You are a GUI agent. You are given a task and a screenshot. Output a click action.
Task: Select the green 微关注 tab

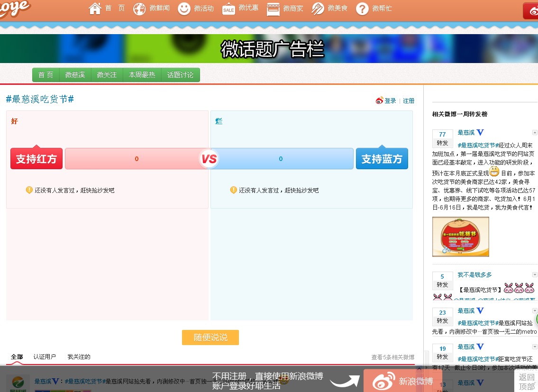pyautogui.click(x=107, y=75)
